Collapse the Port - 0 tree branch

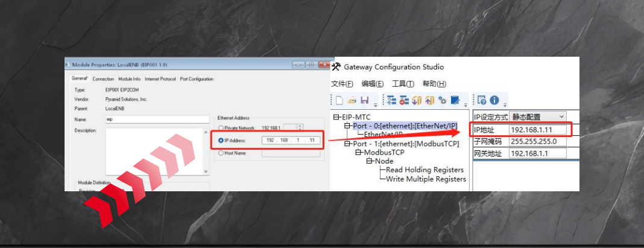(347, 125)
